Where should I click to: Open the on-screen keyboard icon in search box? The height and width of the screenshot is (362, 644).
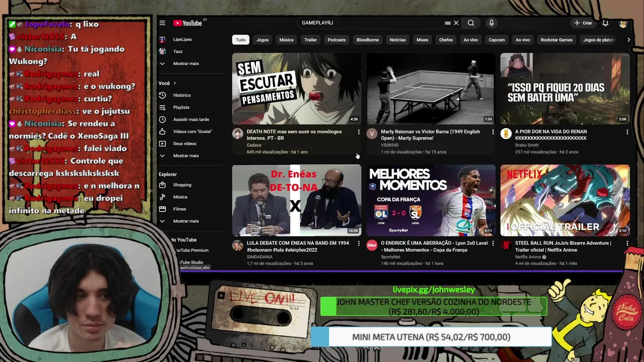(447, 23)
